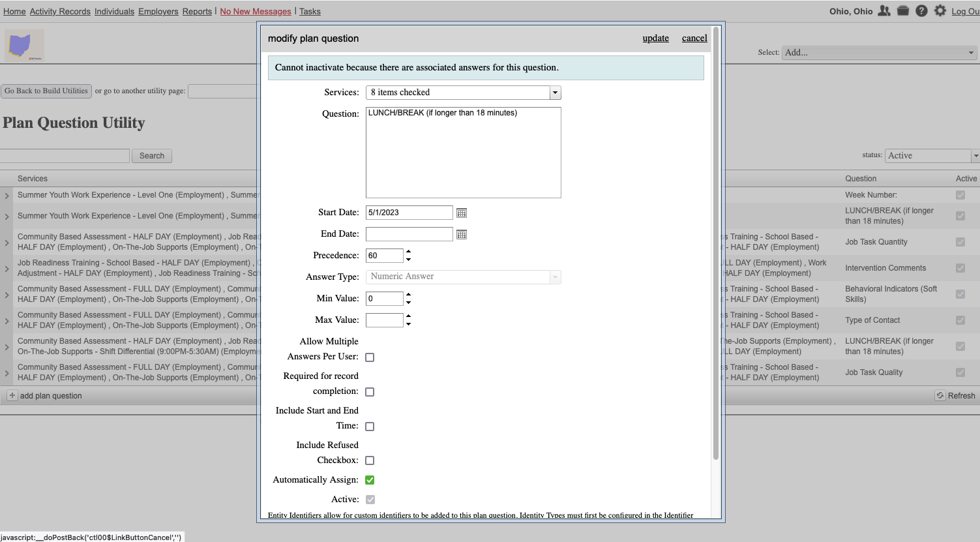980x542 pixels.
Task: Check Required for record completion
Action: [x=370, y=392]
